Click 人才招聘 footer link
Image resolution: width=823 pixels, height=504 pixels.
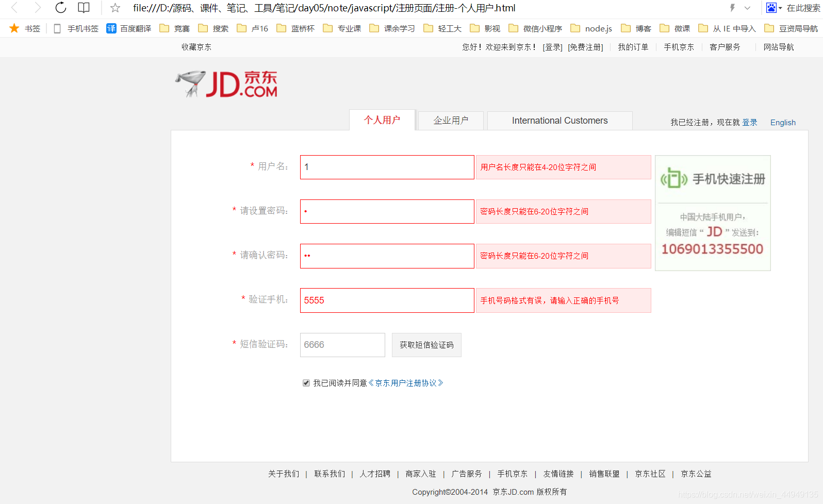[x=375, y=474]
